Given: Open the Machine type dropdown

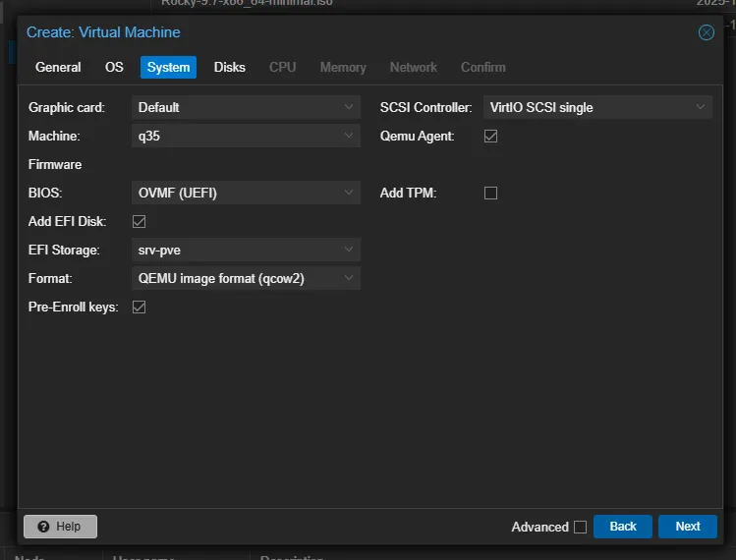Looking at the screenshot, I should [349, 136].
